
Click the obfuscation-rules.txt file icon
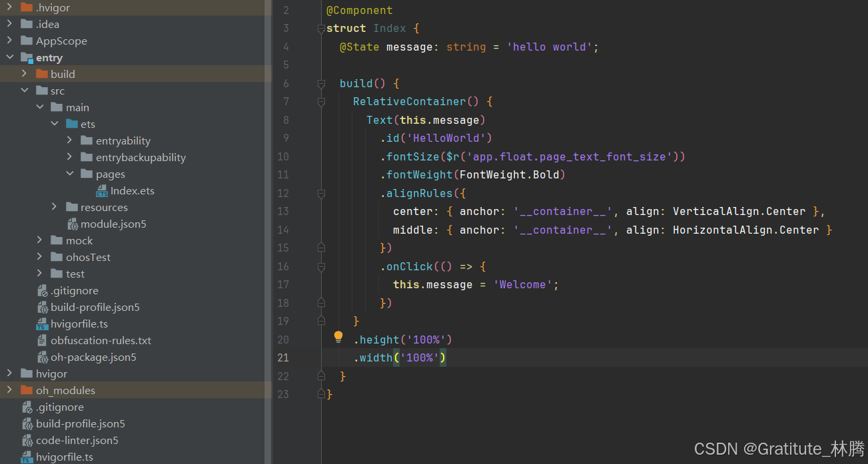[x=42, y=341]
